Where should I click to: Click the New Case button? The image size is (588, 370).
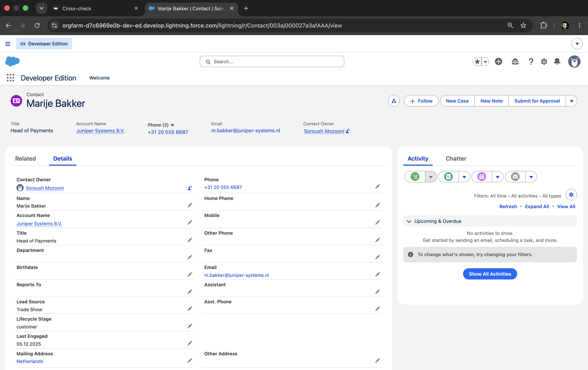point(457,101)
